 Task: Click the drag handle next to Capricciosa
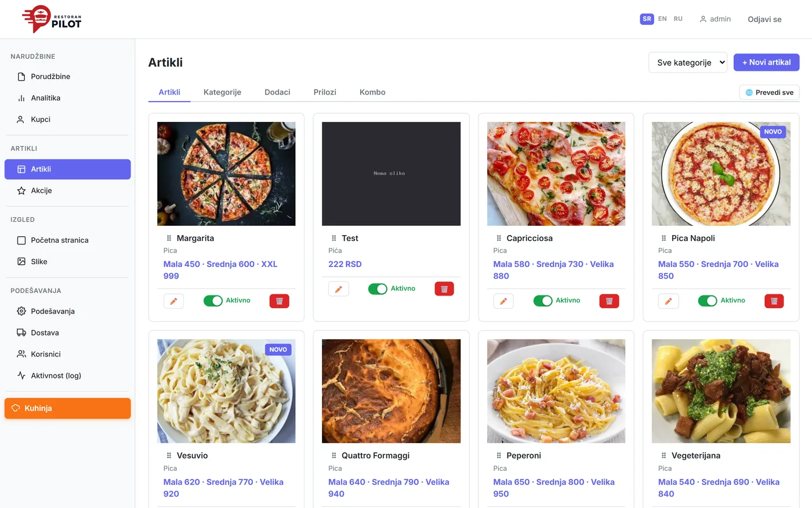(499, 238)
